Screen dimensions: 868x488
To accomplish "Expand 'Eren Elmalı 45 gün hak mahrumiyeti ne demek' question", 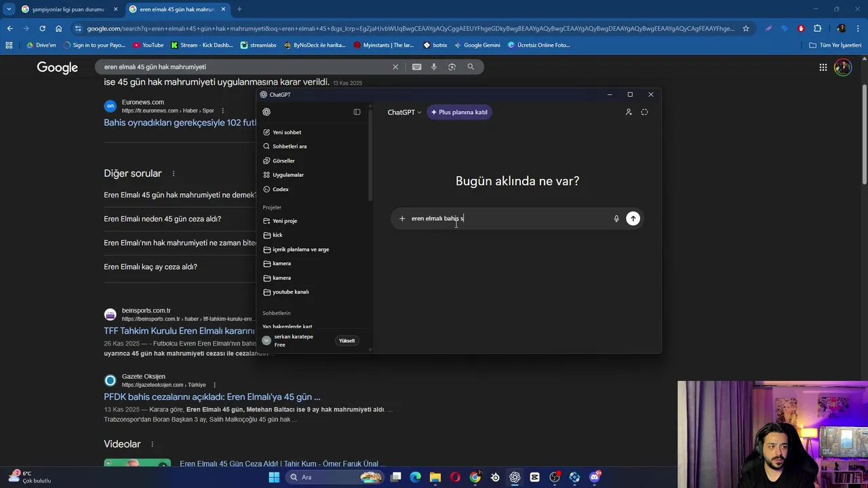I will [x=180, y=195].
